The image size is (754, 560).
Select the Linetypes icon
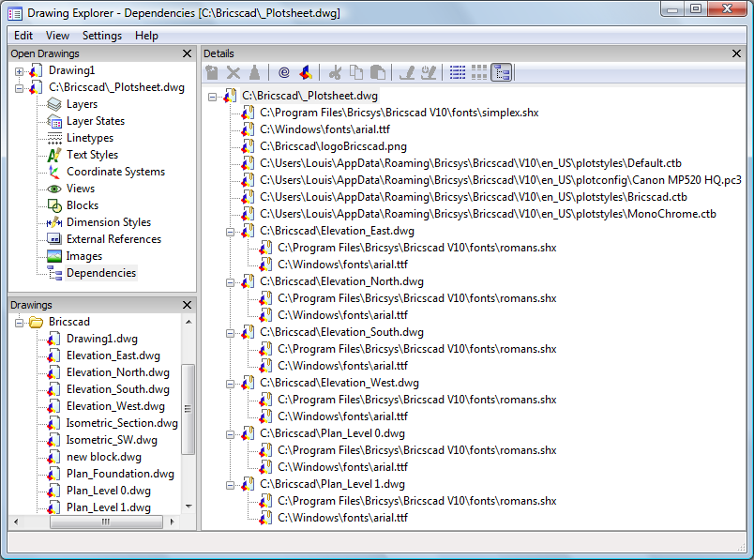(x=54, y=138)
